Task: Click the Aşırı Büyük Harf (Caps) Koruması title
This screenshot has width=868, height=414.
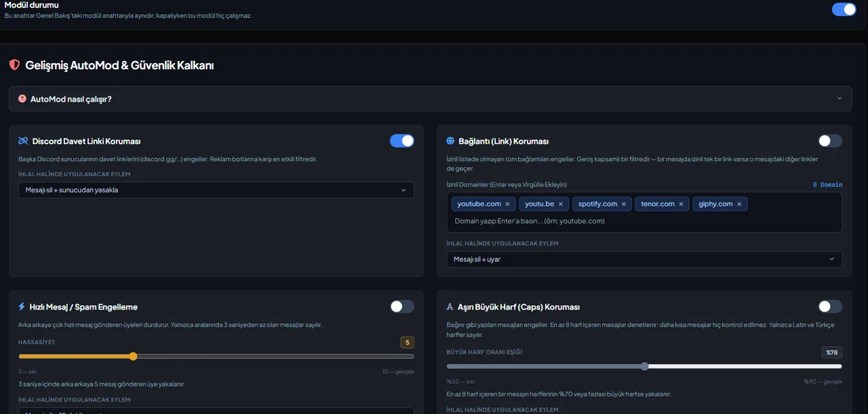Action: [x=519, y=307]
